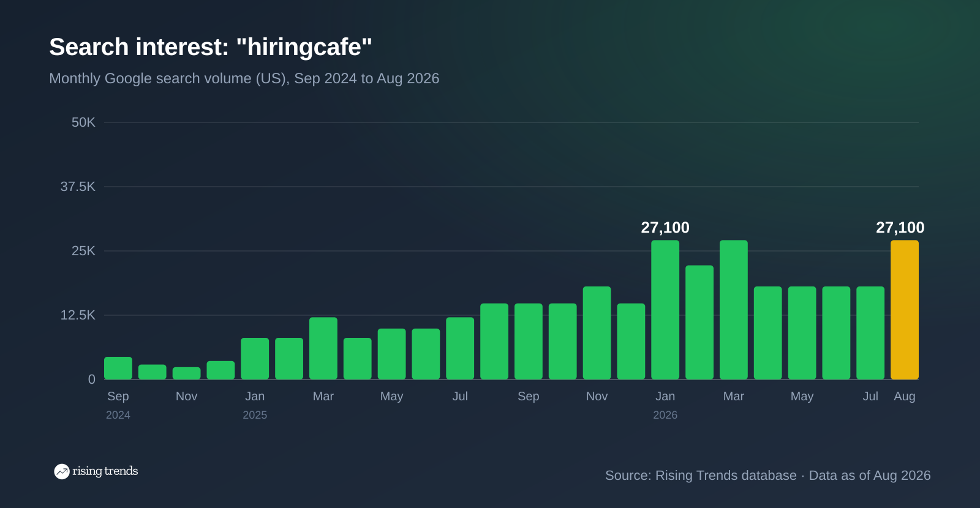The height and width of the screenshot is (508, 980).
Task: Click the "Jan" label above 2026
Action: coord(665,396)
